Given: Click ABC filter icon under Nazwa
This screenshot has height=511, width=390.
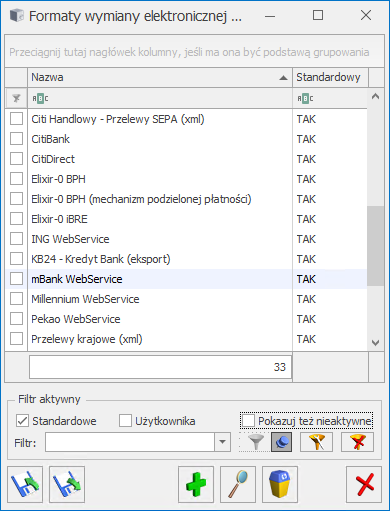Looking at the screenshot, I should click(40, 99).
